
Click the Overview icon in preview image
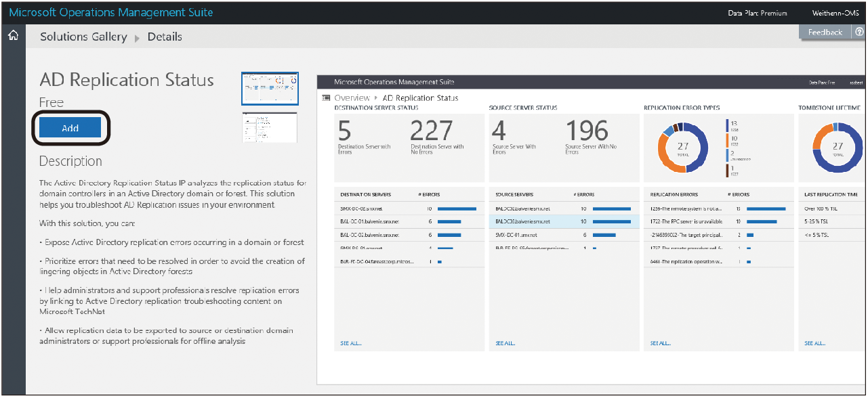pyautogui.click(x=327, y=98)
